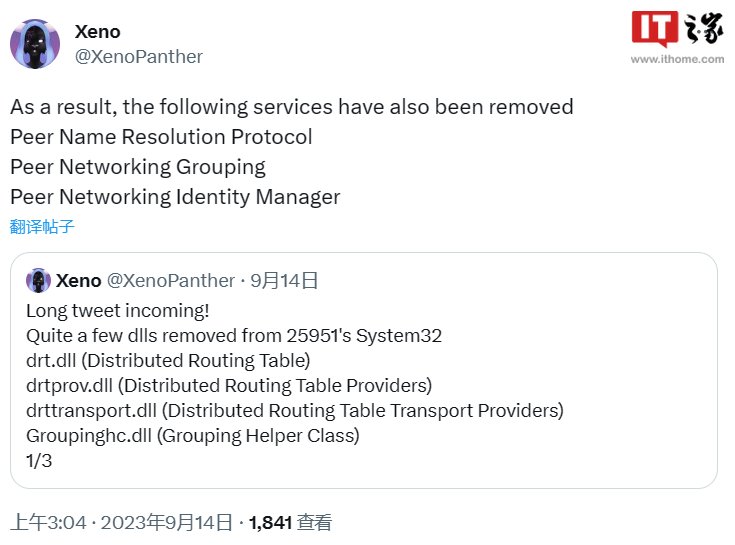
Task: Click the Xeno display name at top
Action: (x=98, y=32)
